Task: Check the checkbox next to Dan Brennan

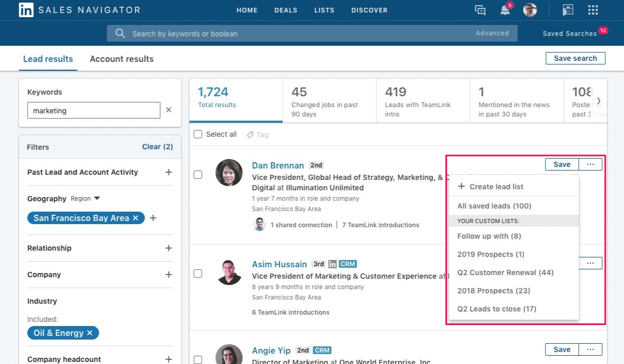Action: click(198, 175)
